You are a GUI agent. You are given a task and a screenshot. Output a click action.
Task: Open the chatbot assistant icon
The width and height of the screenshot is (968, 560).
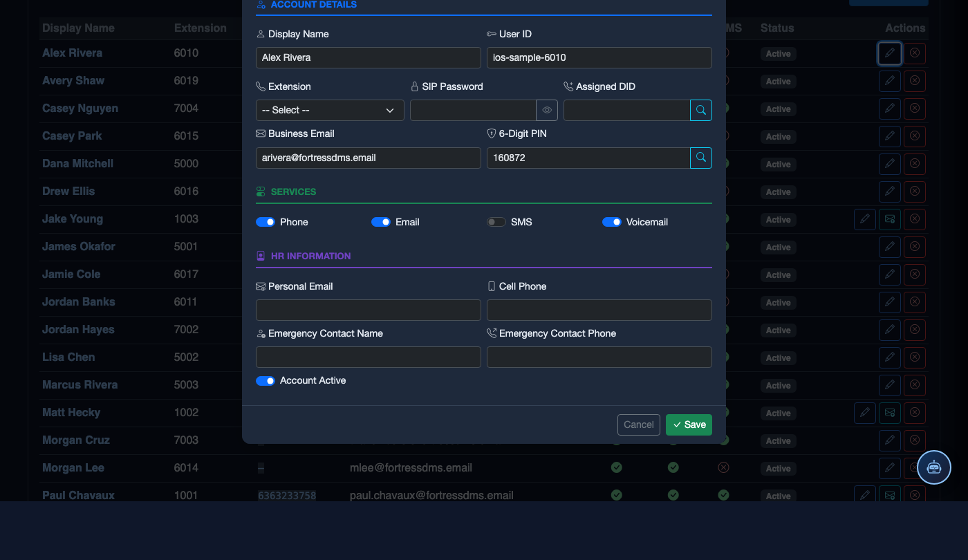click(x=934, y=467)
